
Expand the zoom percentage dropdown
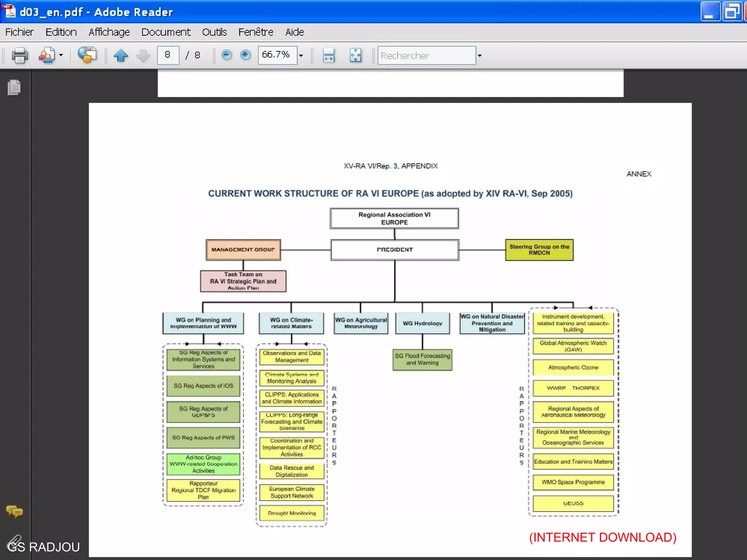tap(301, 56)
